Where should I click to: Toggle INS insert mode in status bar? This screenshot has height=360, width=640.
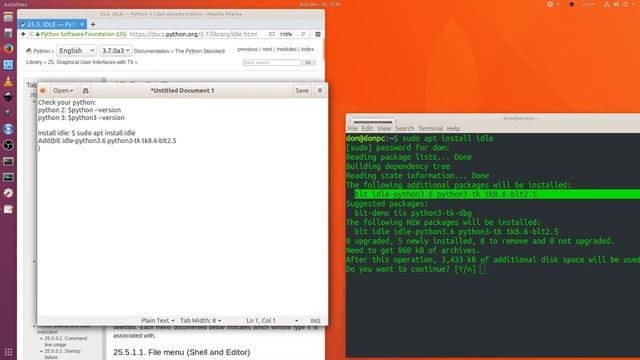point(315,321)
